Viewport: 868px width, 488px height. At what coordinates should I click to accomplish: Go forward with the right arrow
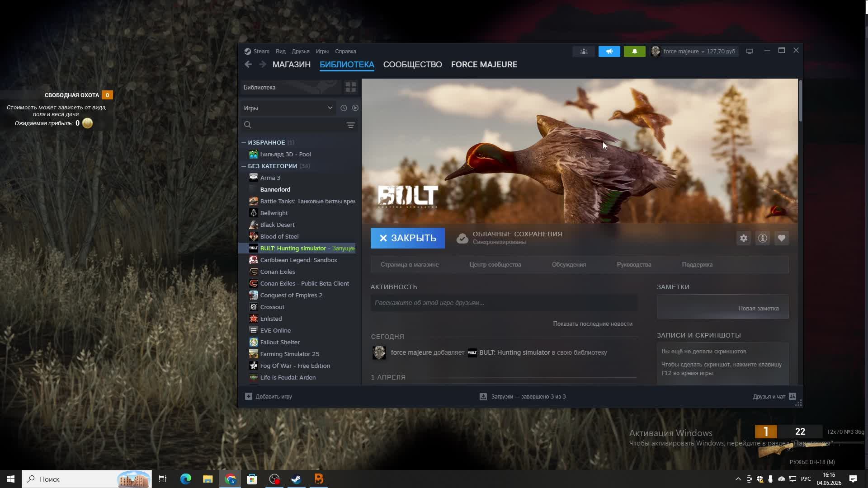(262, 65)
